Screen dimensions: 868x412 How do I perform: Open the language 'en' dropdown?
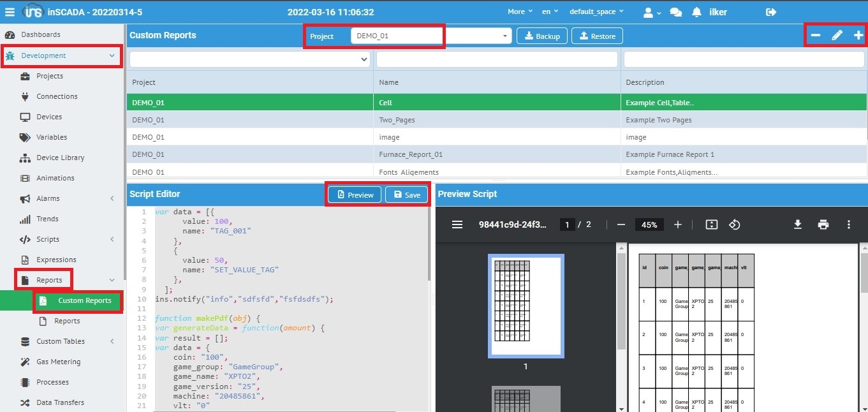coord(550,12)
